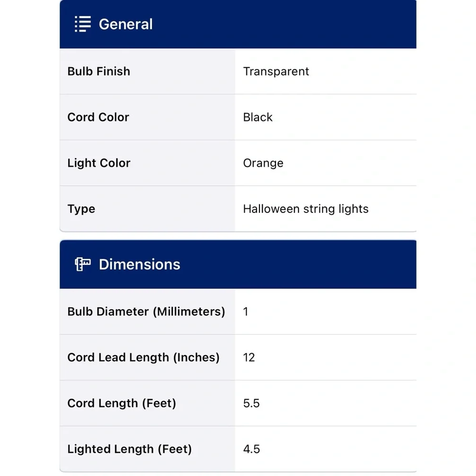Click Lighted Length (Feet) label
Image resolution: width=476 pixels, height=476 pixels.
click(x=129, y=449)
